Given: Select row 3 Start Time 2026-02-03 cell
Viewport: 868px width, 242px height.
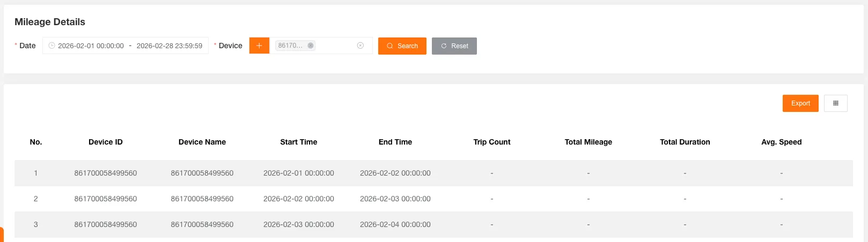Looking at the screenshot, I should 298,224.
